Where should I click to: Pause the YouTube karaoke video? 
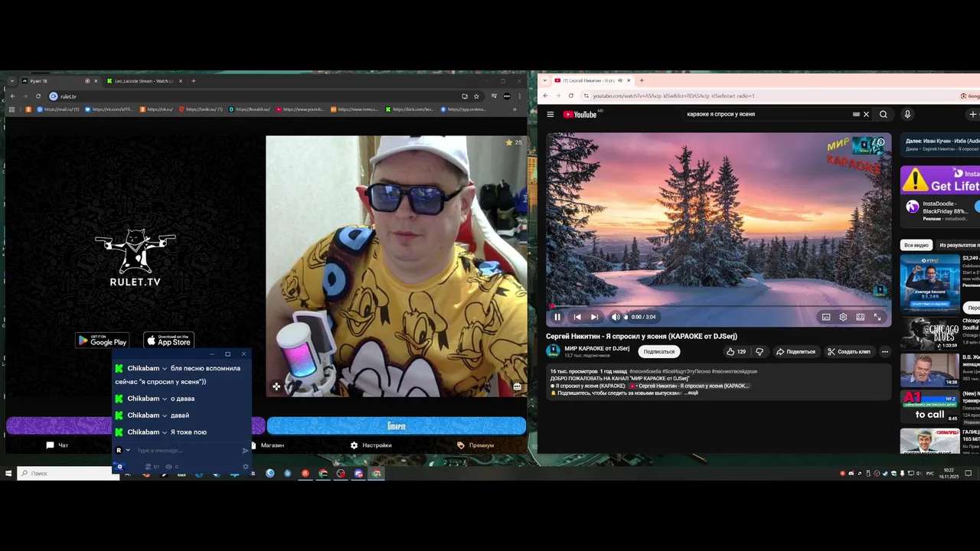point(557,317)
